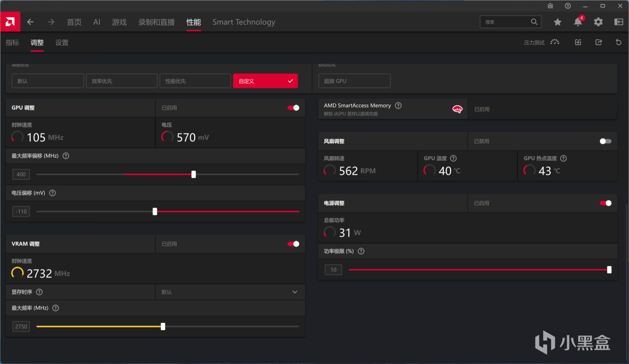The image size is (629, 364).
Task: Click the board power reading 31 W
Action: [x=350, y=232]
